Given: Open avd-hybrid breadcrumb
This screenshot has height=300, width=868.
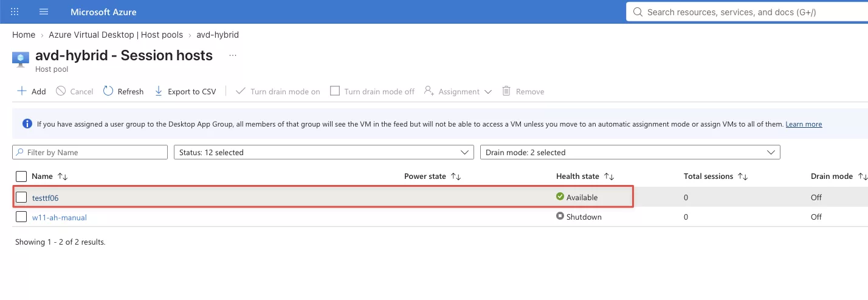Looking at the screenshot, I should 218,35.
